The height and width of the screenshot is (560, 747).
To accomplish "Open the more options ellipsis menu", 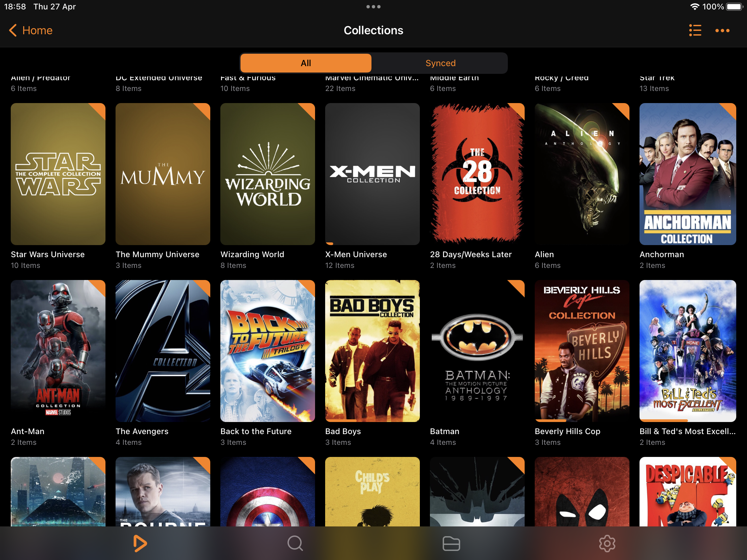I will pos(722,30).
